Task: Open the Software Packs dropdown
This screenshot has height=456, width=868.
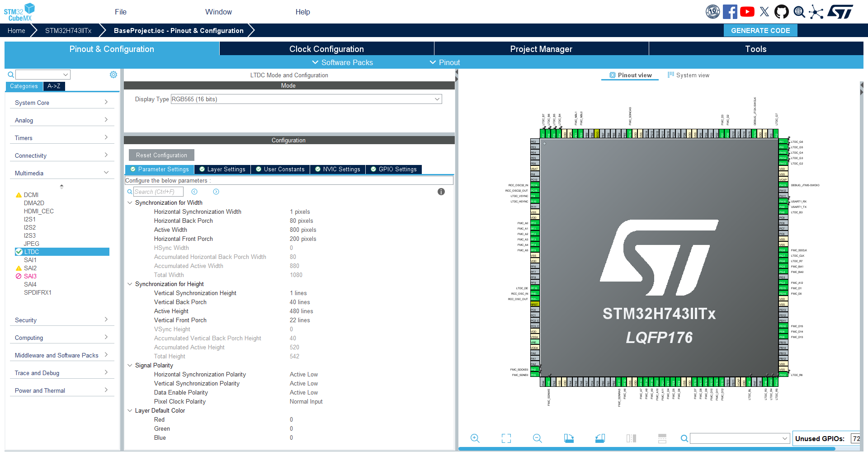Action: click(x=343, y=62)
